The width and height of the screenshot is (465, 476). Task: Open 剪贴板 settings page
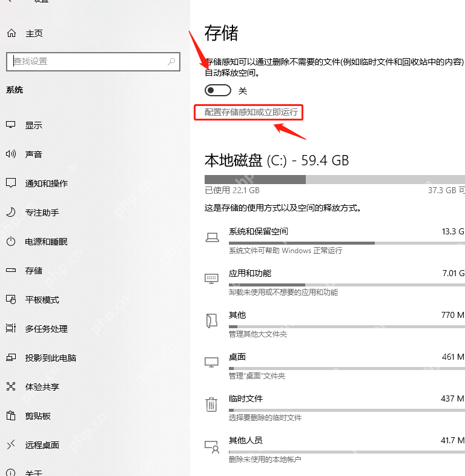coord(38,416)
